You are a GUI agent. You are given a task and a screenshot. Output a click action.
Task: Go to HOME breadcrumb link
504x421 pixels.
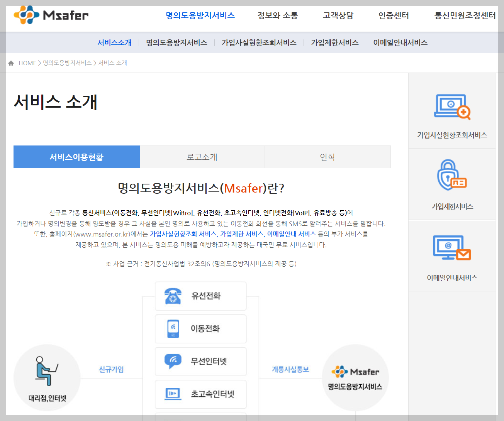(x=27, y=63)
